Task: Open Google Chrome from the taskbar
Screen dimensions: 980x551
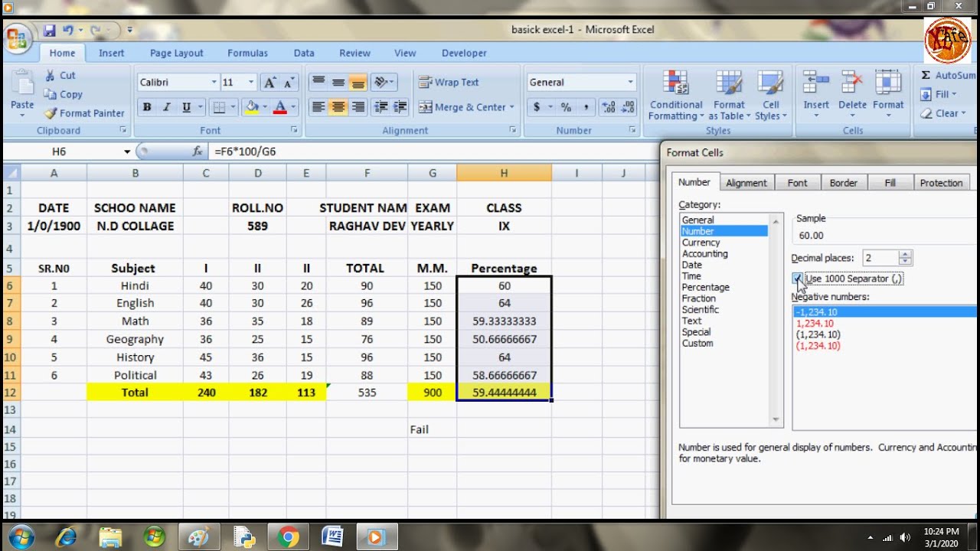Action: pos(289,537)
